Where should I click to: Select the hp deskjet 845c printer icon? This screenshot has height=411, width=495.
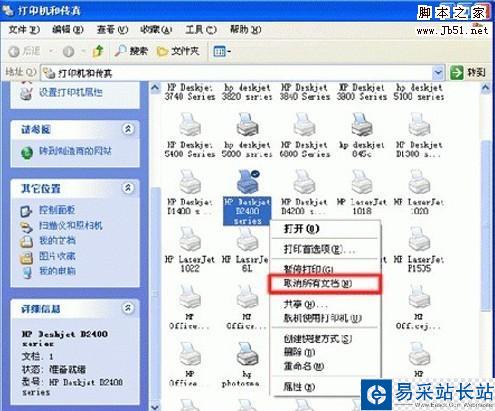click(x=362, y=125)
